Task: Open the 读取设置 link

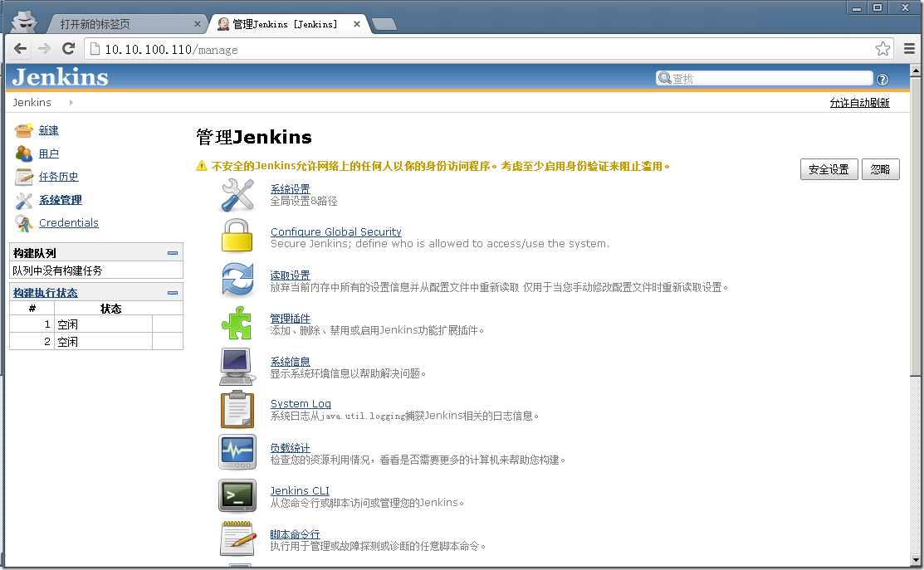Action: (290, 275)
